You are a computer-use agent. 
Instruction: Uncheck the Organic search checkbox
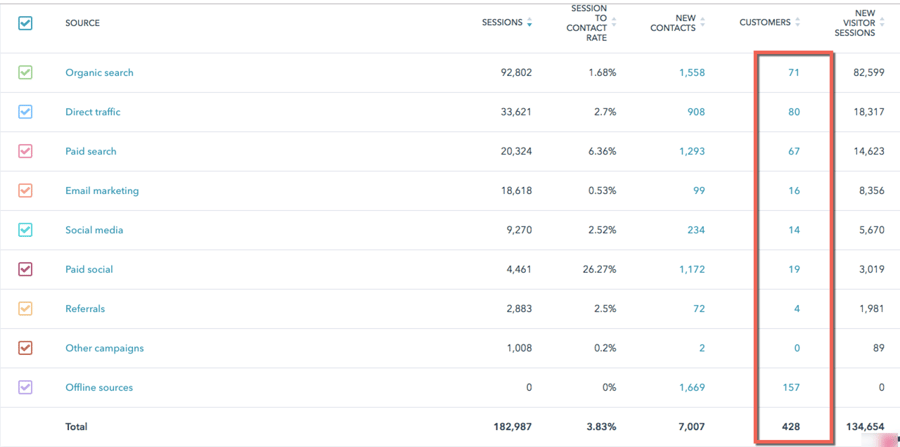[26, 73]
